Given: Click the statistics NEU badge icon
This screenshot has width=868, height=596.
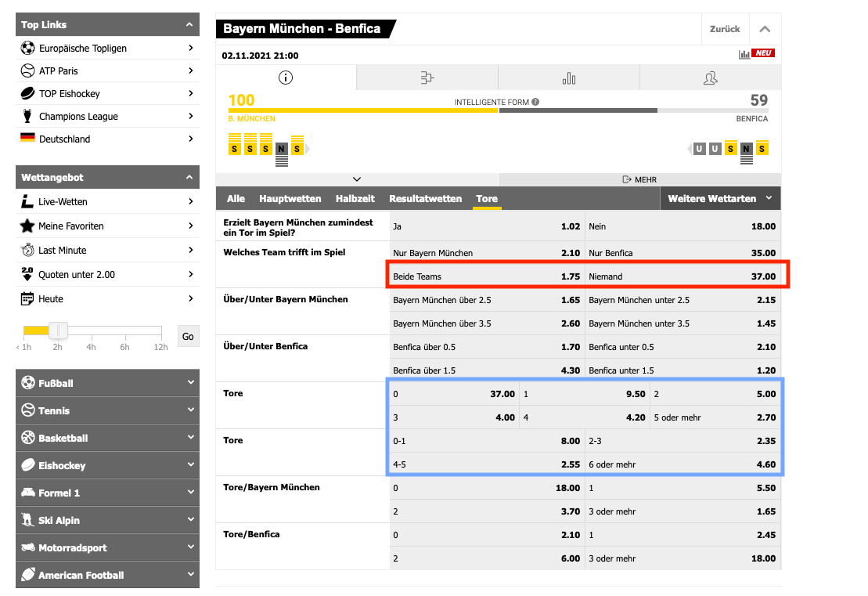Looking at the screenshot, I should (757, 54).
